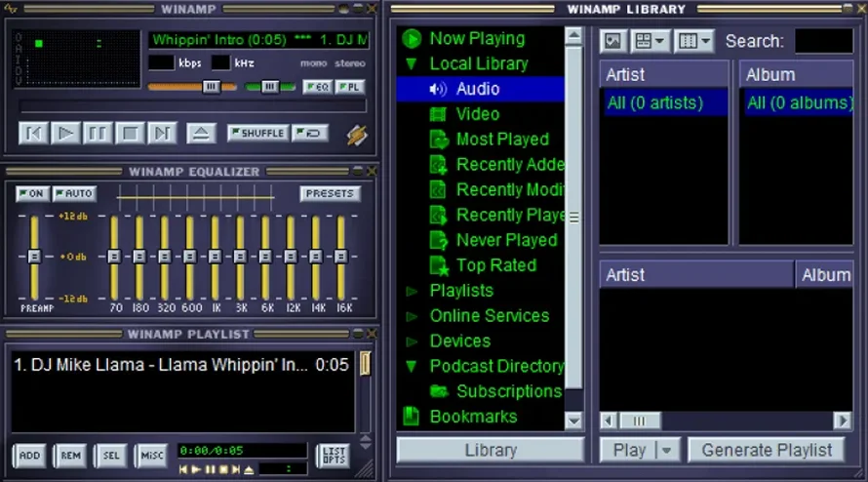Click the Previous track button in main player
This screenshot has height=482, width=868.
[33, 133]
